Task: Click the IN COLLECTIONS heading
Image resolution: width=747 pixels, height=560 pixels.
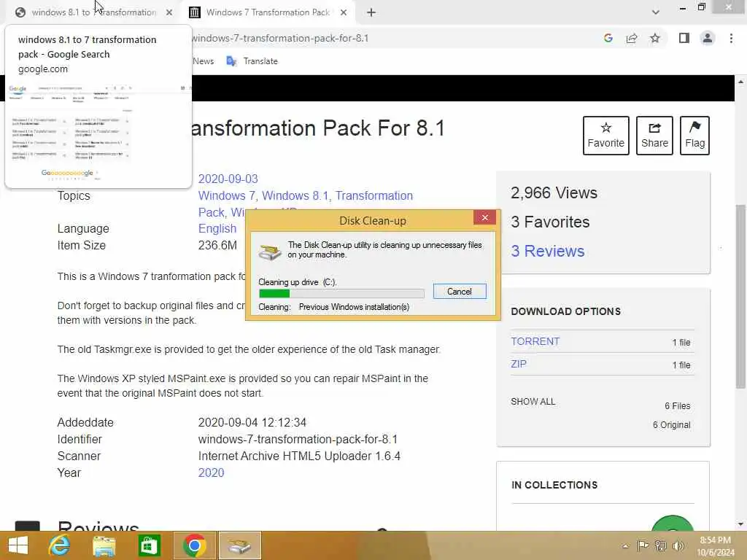Action: (554, 485)
